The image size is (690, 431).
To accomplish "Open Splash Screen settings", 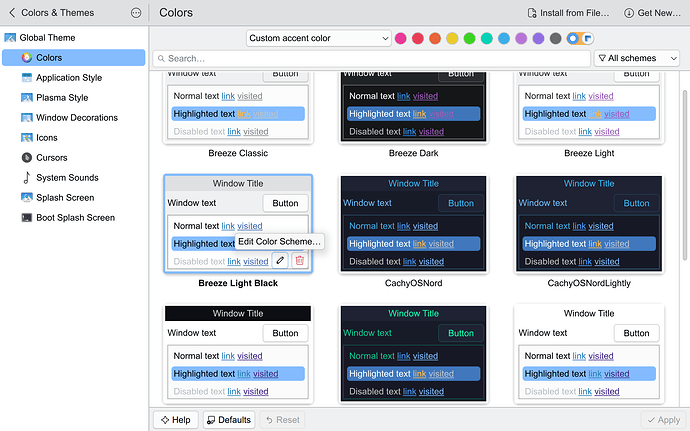I will point(73,198).
